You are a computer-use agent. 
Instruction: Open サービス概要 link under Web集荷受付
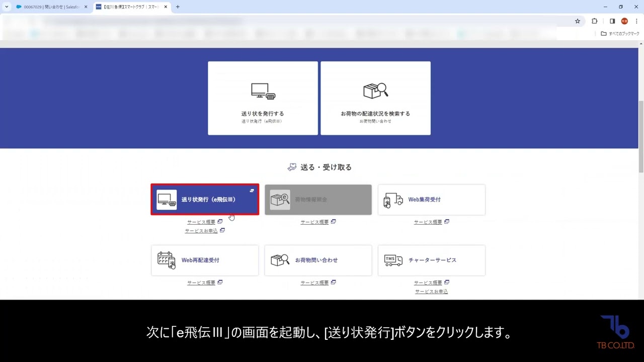(x=428, y=222)
